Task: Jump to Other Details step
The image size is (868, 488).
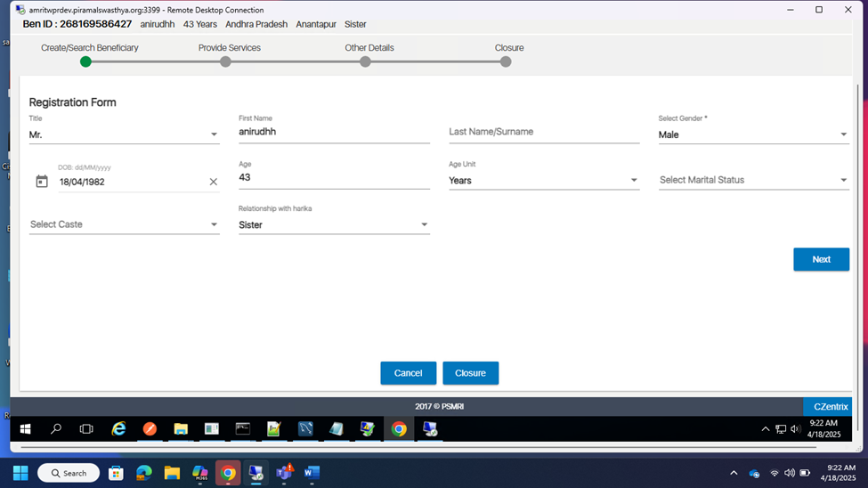Action: 365,61
